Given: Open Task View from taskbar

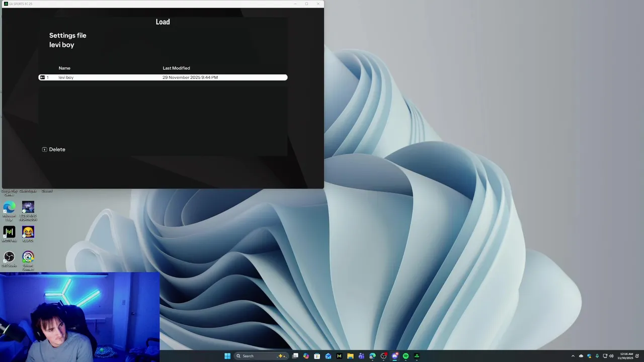Looking at the screenshot, I should [x=295, y=356].
